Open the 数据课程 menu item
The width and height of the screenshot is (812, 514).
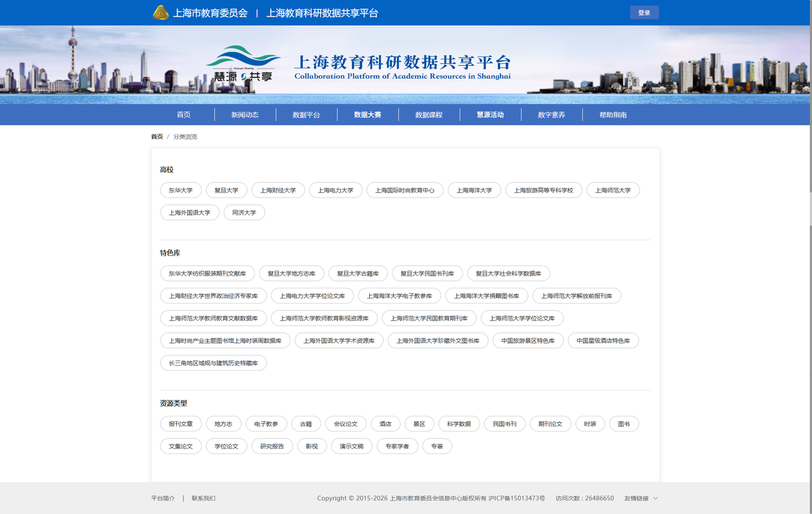click(429, 115)
